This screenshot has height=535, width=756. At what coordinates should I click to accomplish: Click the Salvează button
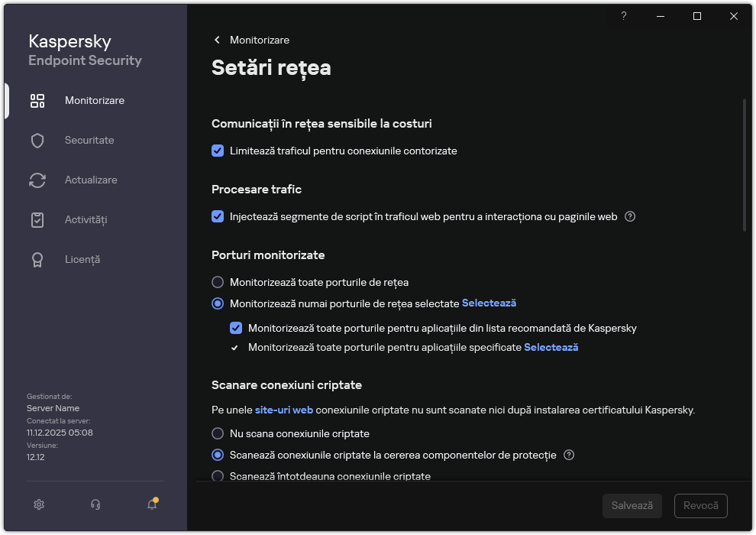coord(632,505)
